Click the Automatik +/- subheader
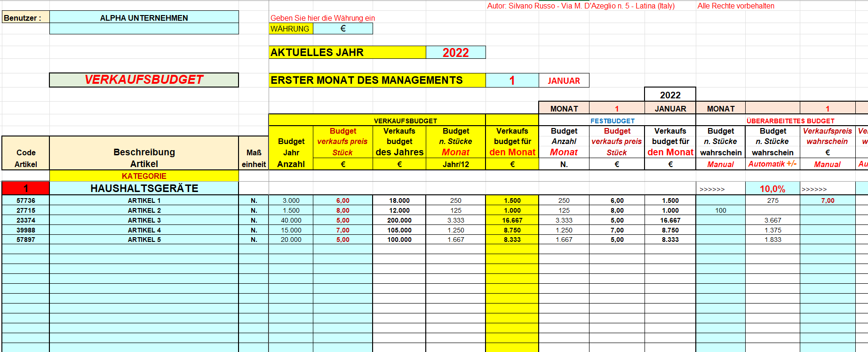This screenshot has height=352, width=868. [772, 164]
